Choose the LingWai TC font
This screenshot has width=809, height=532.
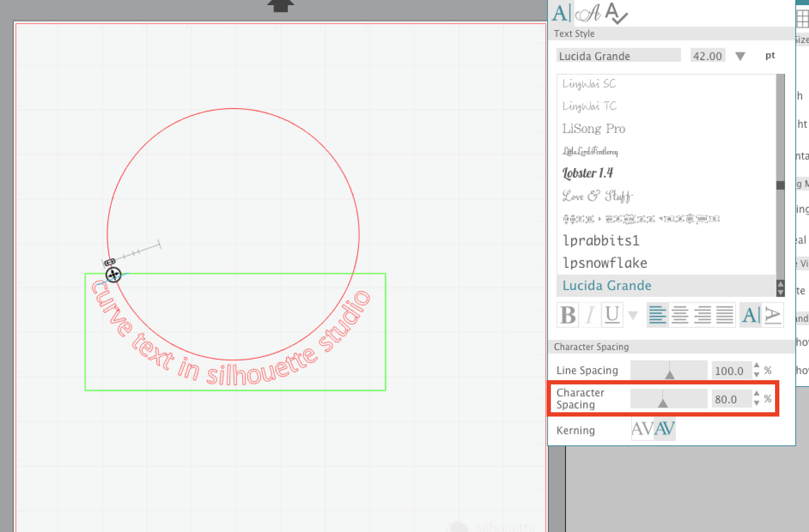tap(590, 106)
